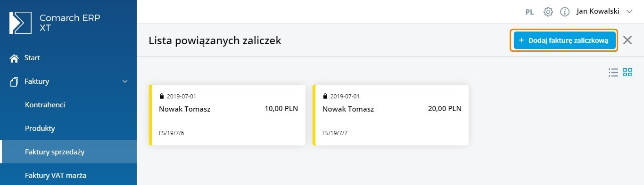This screenshot has width=644, height=185.
Task: Open settings via the gear icon
Action: coord(548,12)
